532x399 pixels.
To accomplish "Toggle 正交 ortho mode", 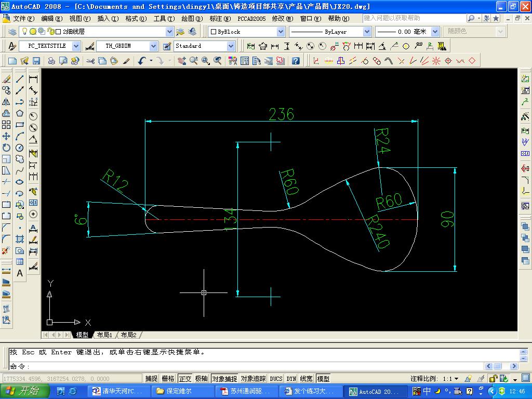I will click(185, 378).
